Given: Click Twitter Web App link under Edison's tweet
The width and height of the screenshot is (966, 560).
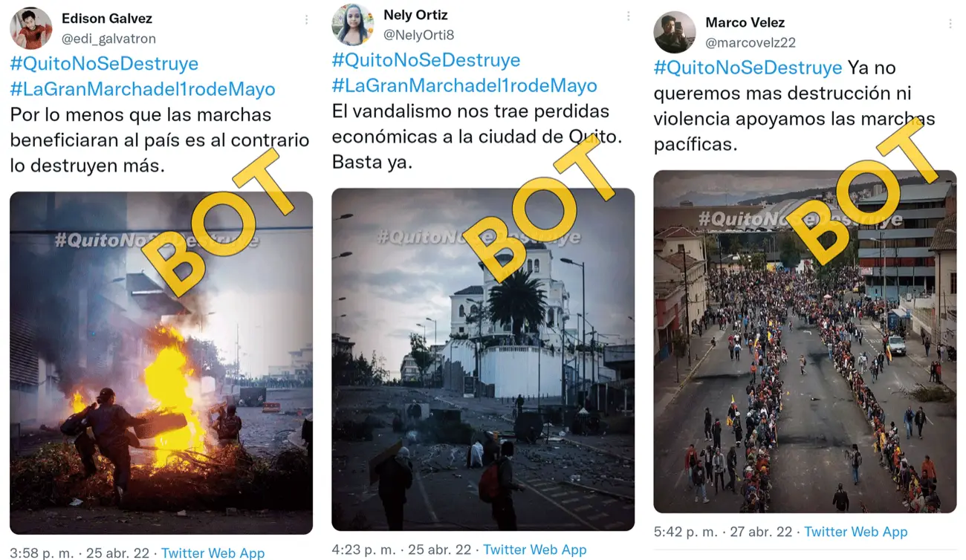Looking at the screenshot, I should [213, 553].
